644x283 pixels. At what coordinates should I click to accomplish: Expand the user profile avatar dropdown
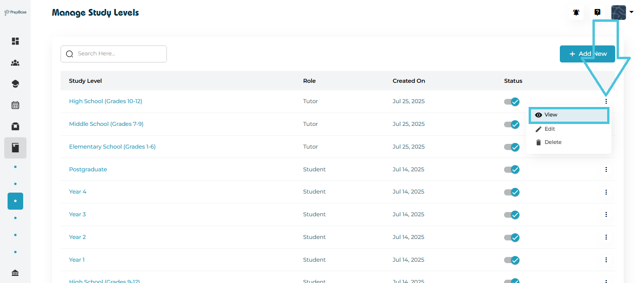pos(622,13)
